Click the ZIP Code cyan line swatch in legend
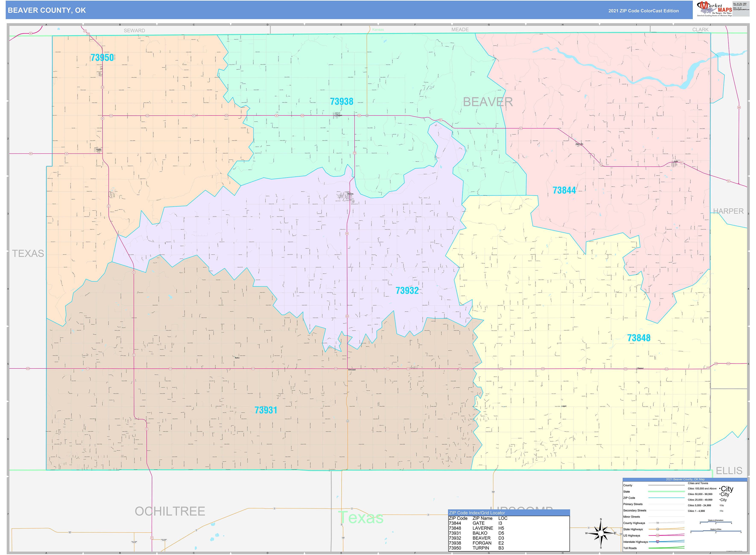 666,498
